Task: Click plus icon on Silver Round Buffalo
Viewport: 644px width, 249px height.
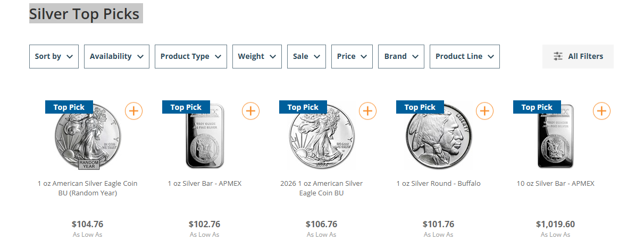Action: [x=484, y=111]
